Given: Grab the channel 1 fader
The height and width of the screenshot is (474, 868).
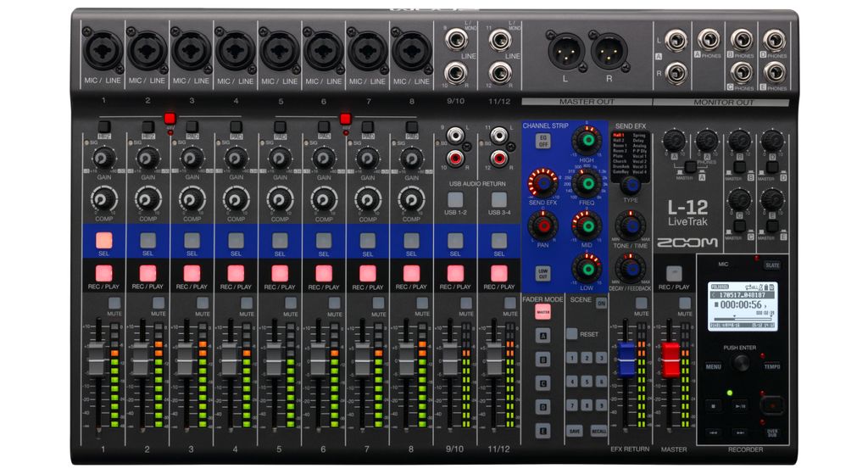Looking at the screenshot, I should (x=97, y=360).
